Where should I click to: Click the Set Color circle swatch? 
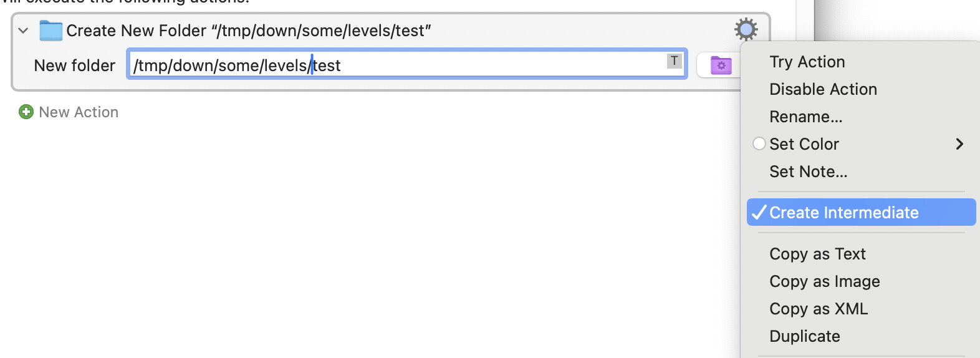tap(759, 144)
